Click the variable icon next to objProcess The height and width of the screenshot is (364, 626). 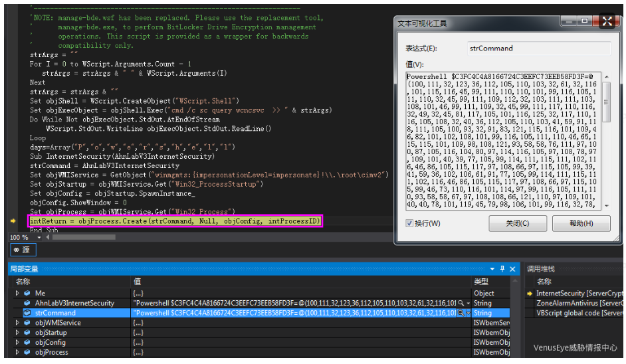tap(27, 352)
